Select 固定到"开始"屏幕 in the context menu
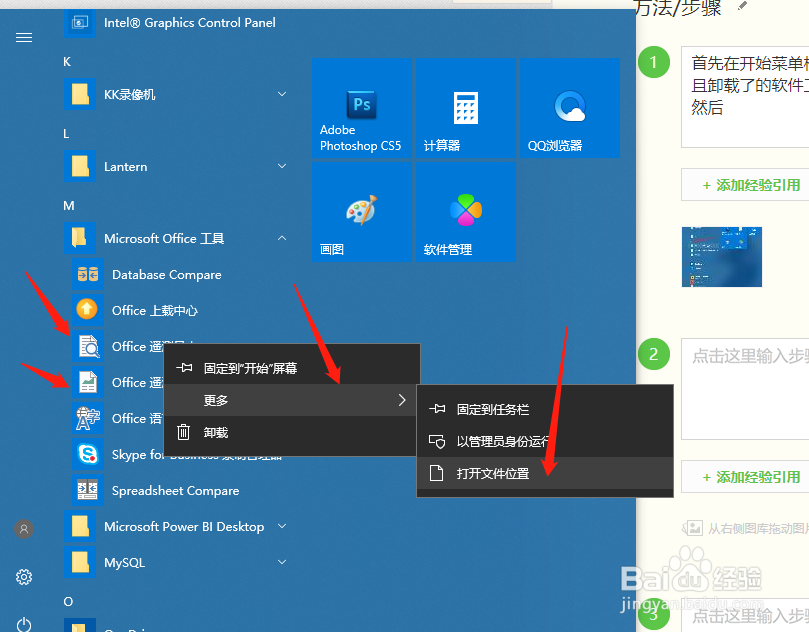This screenshot has width=809, height=632. click(x=292, y=368)
